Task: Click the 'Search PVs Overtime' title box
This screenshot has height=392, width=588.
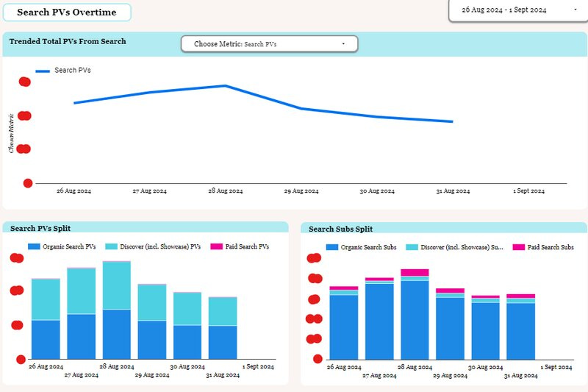Action: click(x=67, y=13)
